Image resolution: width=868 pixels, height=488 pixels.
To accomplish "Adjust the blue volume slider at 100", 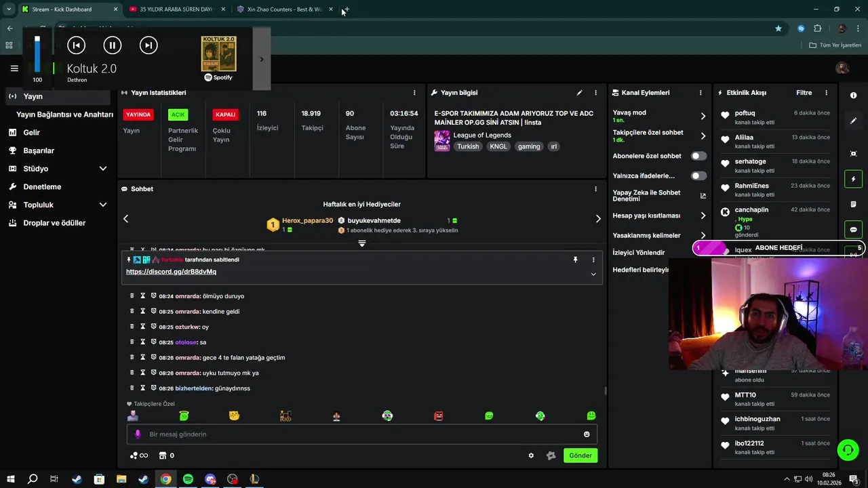I will pyautogui.click(x=37, y=54).
